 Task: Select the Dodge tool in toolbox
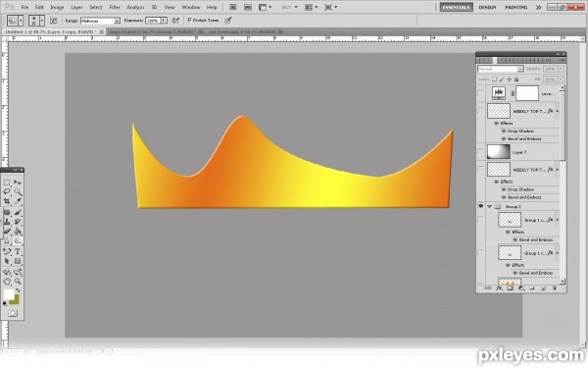click(18, 240)
